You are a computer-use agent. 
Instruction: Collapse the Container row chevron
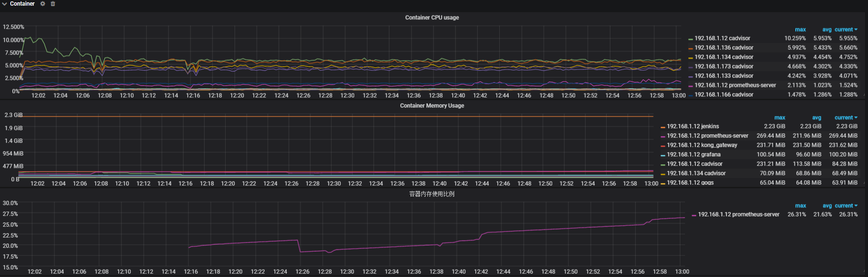pyautogui.click(x=4, y=4)
